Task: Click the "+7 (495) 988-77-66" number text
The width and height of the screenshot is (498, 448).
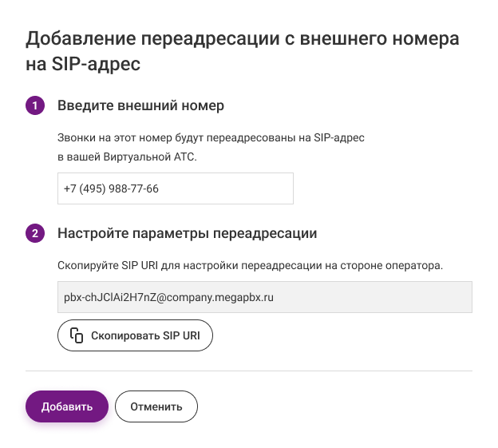Action: (111, 189)
